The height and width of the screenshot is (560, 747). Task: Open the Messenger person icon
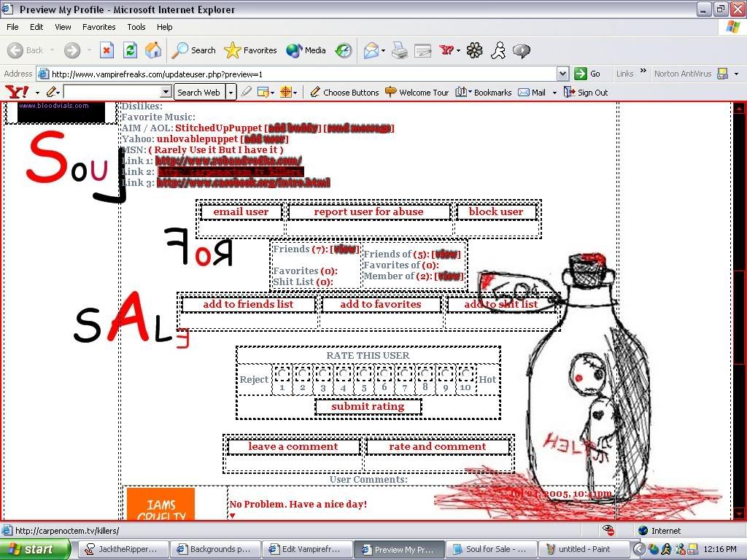[498, 50]
